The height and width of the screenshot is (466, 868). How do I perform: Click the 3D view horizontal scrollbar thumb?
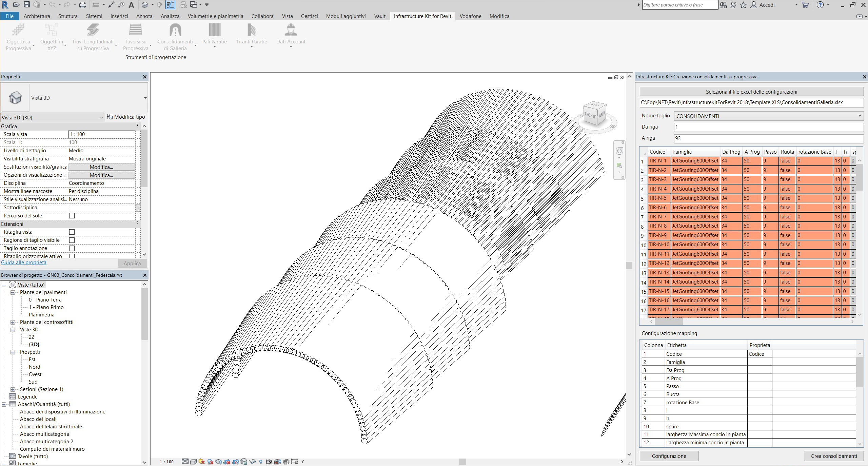462,462
